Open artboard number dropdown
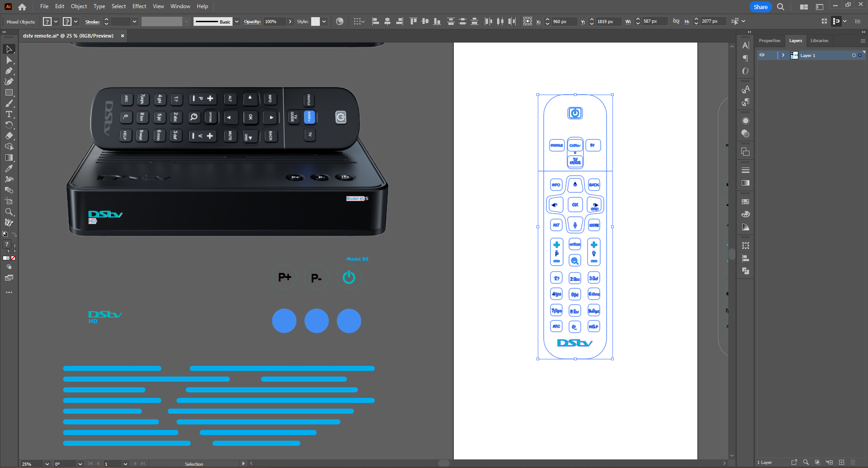Screen dimensions: 868x468 pyautogui.click(x=125, y=464)
